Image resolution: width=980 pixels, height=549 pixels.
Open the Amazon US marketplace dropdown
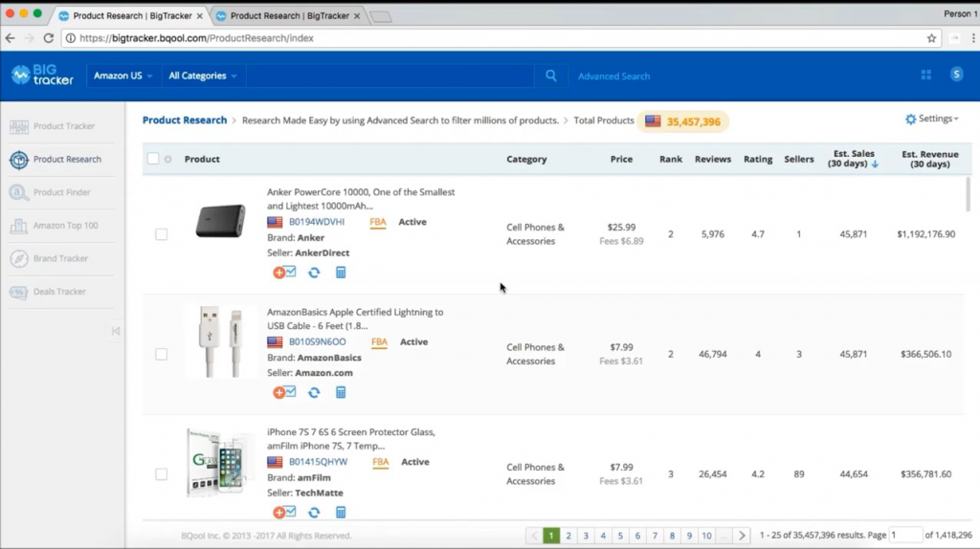pyautogui.click(x=123, y=76)
